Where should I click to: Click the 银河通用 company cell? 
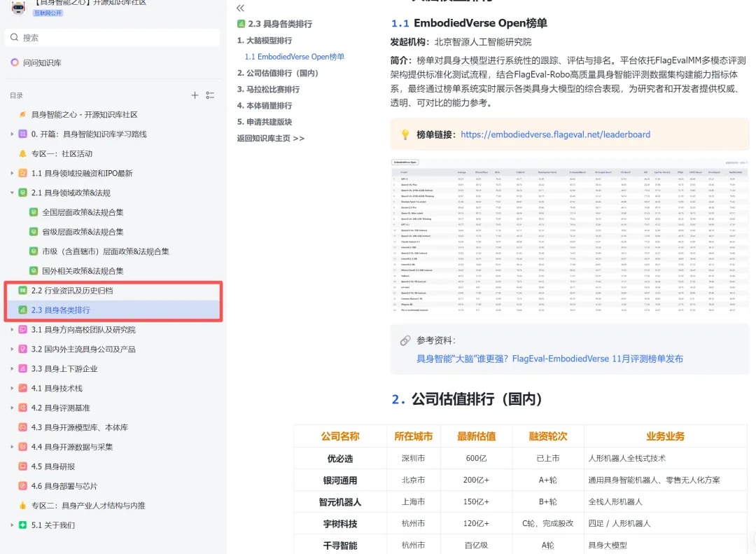340,480
